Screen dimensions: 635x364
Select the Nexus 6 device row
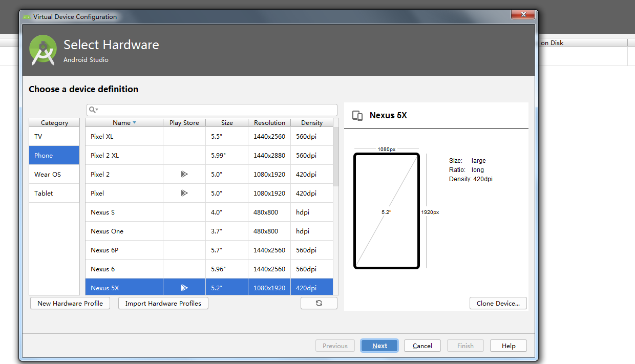(209, 269)
